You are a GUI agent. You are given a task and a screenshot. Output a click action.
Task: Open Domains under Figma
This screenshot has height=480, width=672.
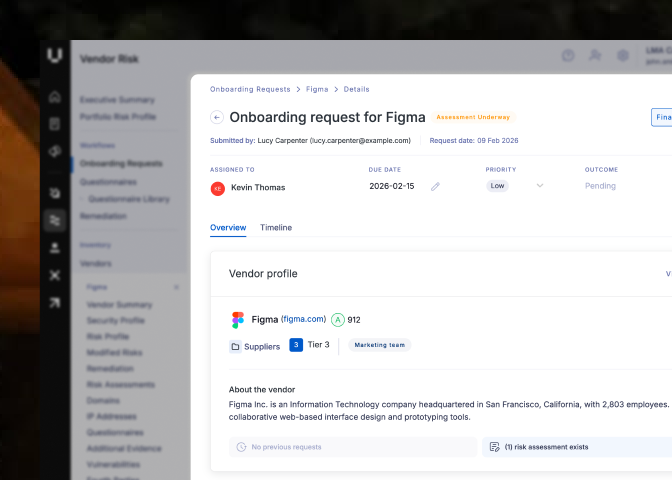coord(103,401)
